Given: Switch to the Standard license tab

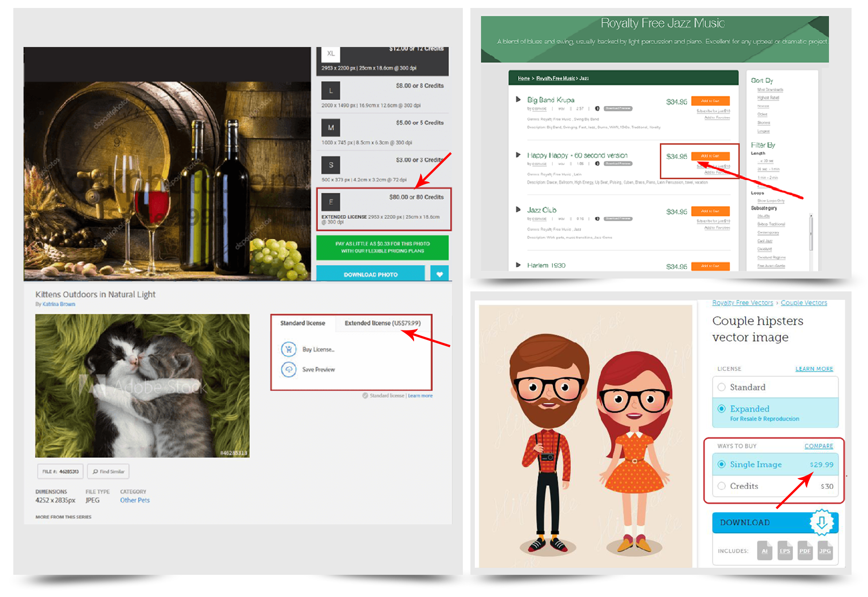Looking at the screenshot, I should 303,323.
